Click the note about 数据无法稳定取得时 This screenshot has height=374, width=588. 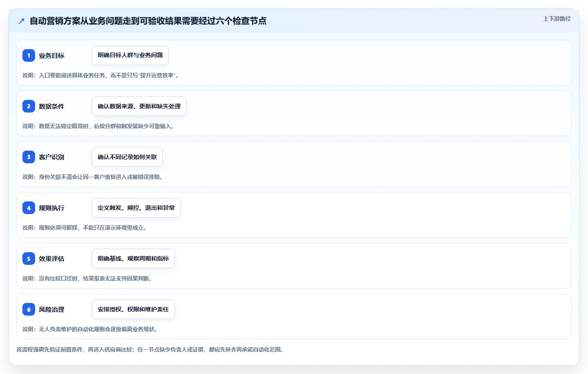tap(99, 126)
